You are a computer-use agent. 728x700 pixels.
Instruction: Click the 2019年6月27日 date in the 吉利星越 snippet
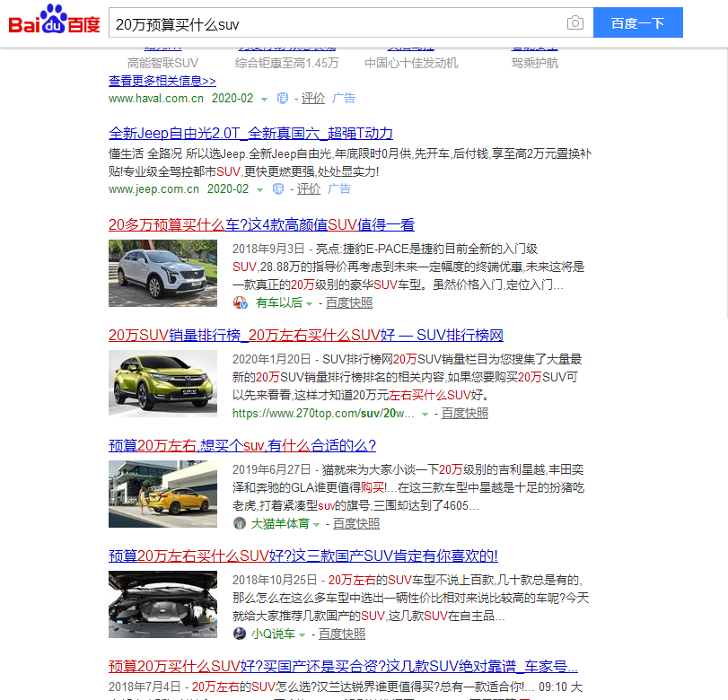(272, 469)
